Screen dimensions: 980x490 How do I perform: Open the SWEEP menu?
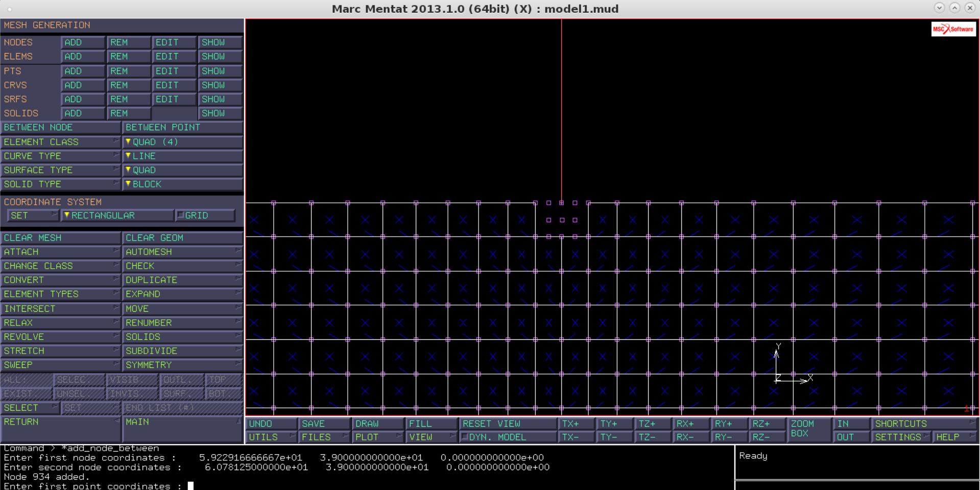point(61,365)
